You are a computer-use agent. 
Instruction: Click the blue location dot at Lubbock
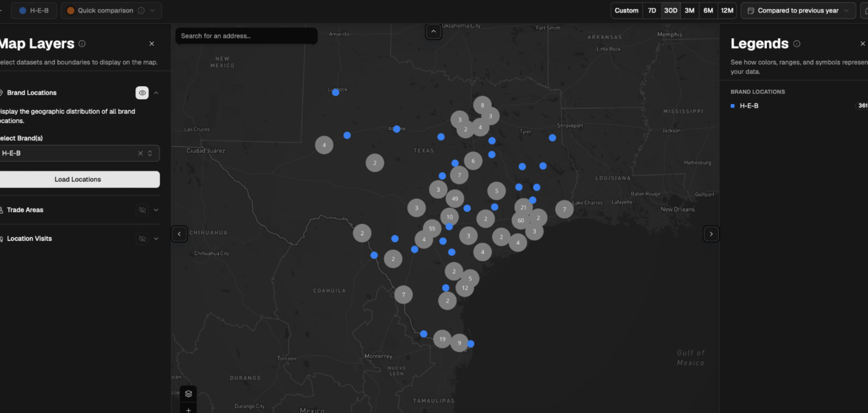(x=336, y=93)
